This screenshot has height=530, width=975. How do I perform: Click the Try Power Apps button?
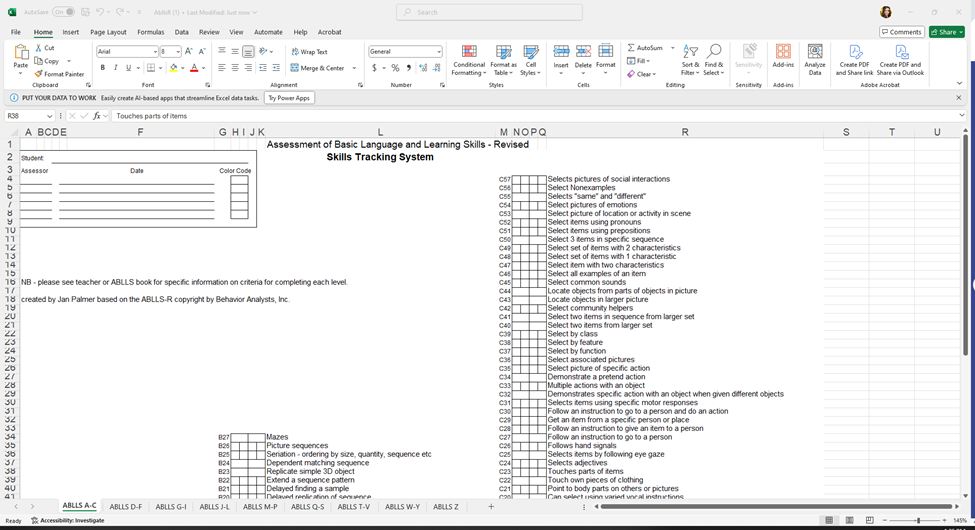(289, 98)
